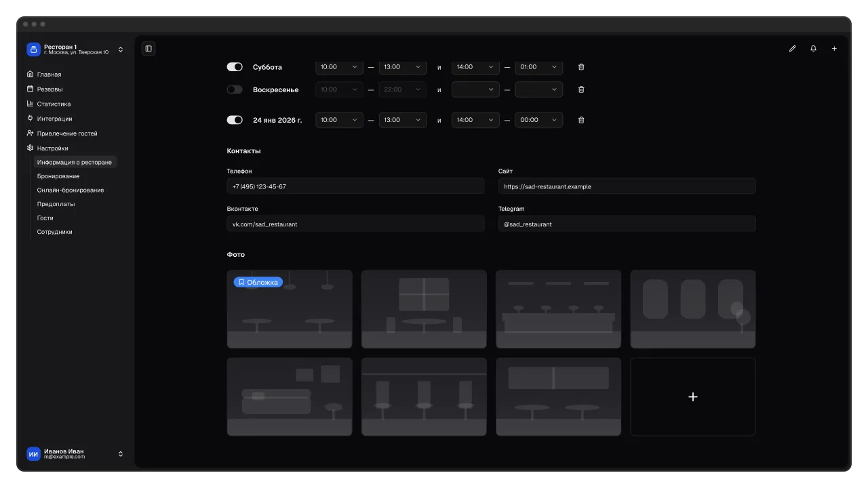Open Воскресенье empty second start dropdown
Image resolution: width=868 pixels, height=488 pixels.
click(x=475, y=89)
